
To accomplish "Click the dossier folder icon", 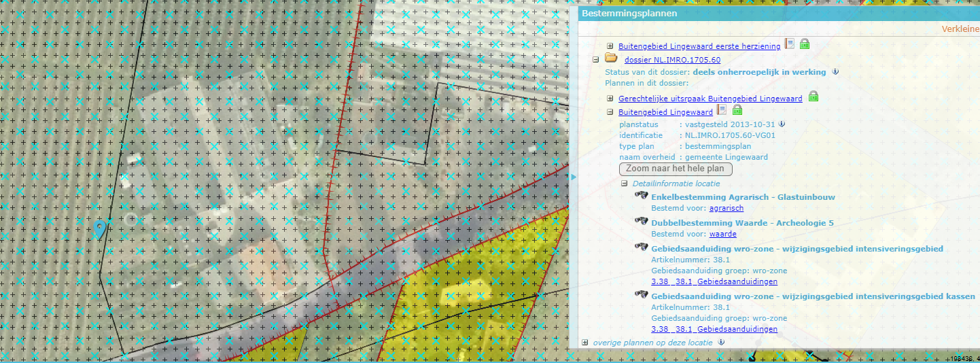I will 610,58.
